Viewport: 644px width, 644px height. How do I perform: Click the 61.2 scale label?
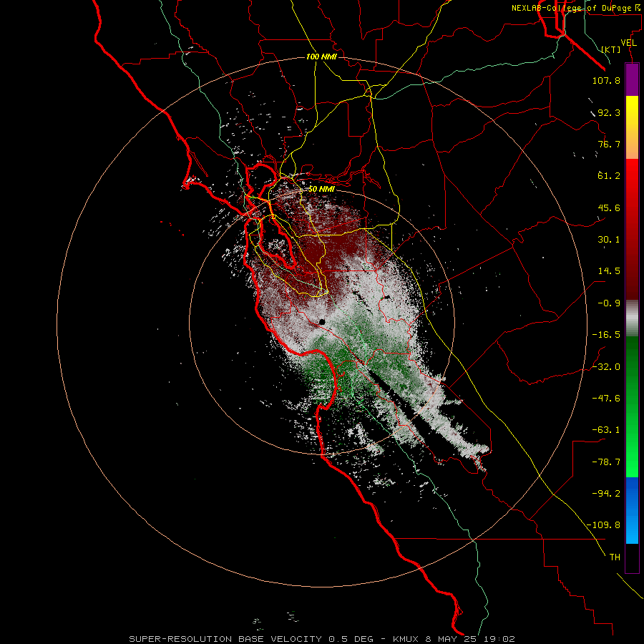609,176
